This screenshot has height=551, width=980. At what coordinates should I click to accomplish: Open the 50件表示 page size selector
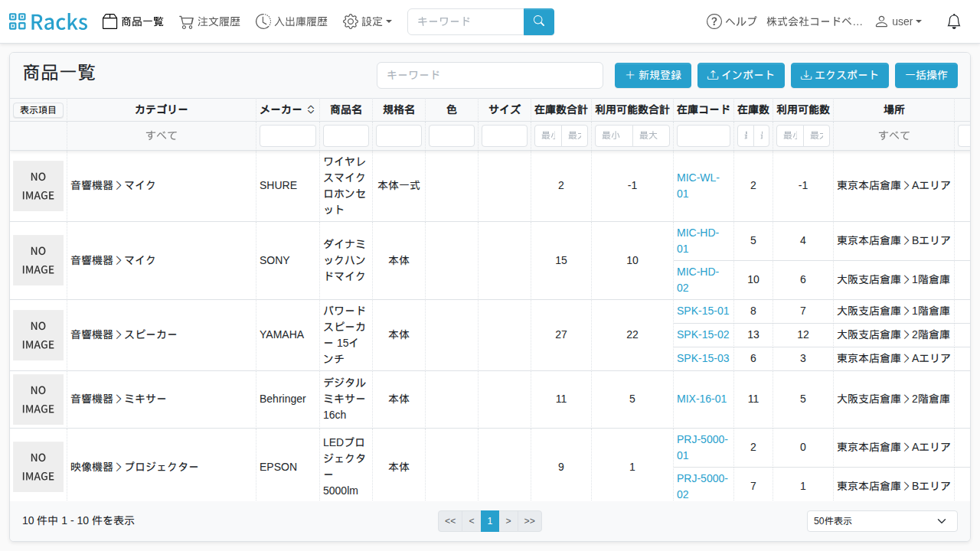point(882,521)
